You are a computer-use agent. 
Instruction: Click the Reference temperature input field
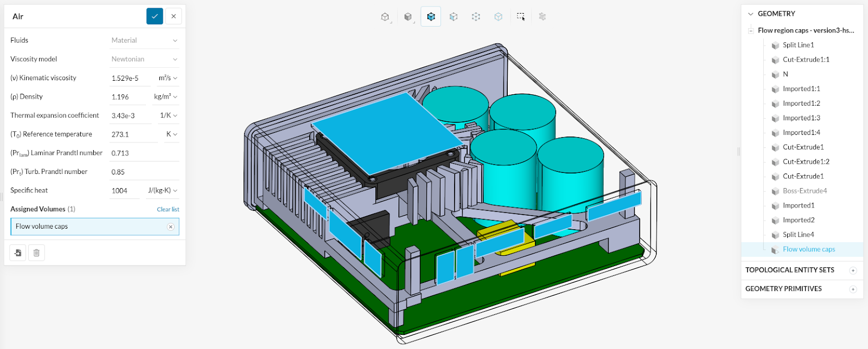click(x=133, y=134)
